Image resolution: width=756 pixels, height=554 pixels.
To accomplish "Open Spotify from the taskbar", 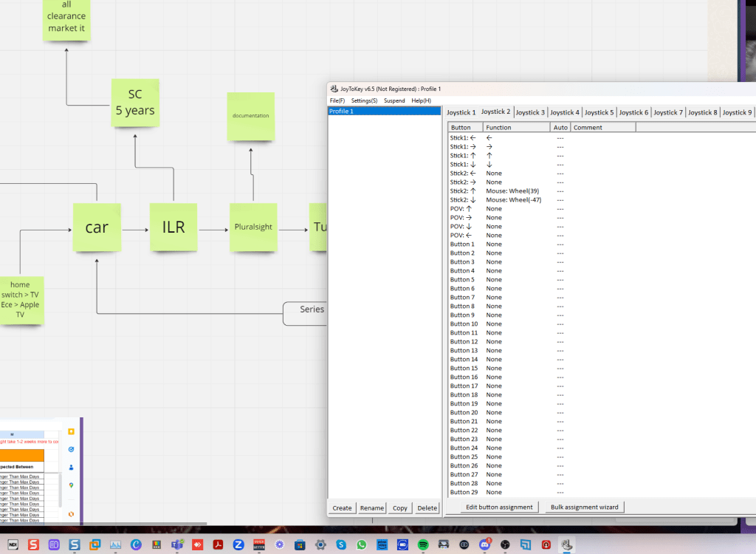I will pos(423,545).
